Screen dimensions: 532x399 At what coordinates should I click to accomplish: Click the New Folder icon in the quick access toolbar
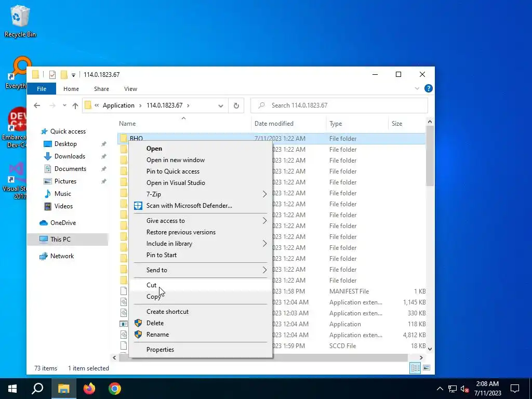64,75
